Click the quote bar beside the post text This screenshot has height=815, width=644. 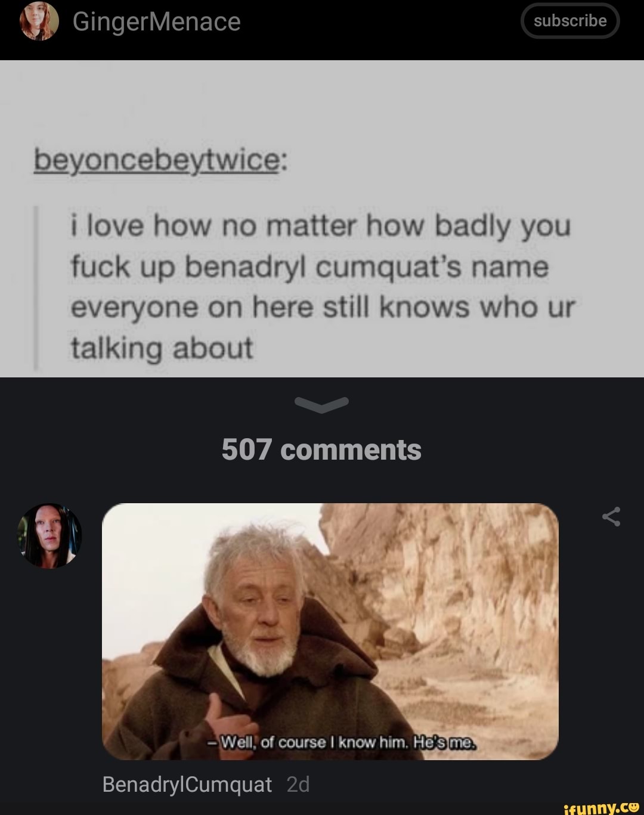pos(36,288)
